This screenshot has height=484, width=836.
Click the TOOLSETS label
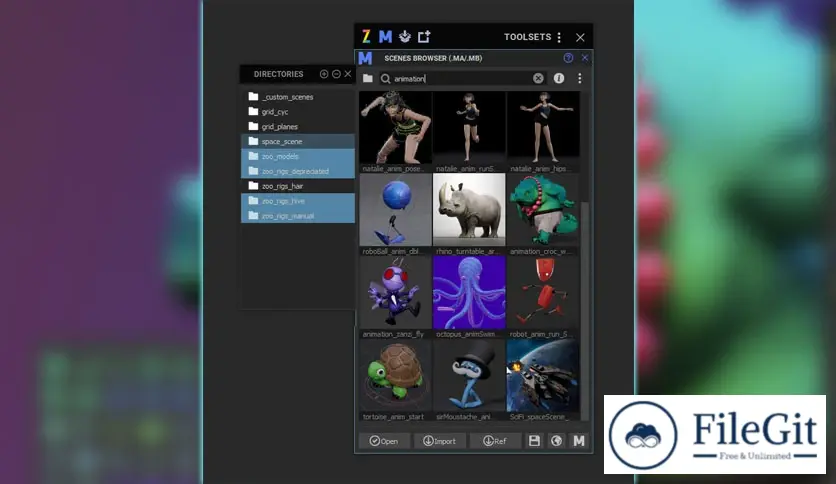click(527, 37)
